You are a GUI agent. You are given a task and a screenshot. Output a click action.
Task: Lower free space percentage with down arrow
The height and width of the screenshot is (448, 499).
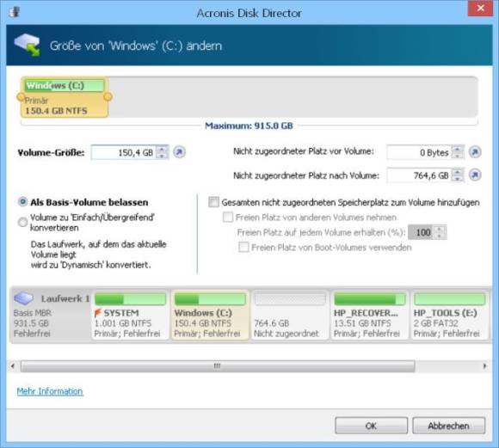[440, 236]
